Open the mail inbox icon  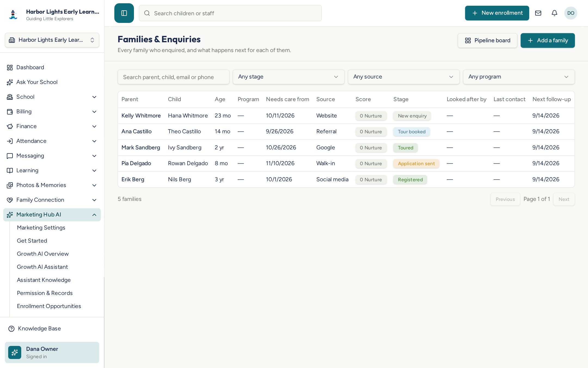click(x=538, y=13)
